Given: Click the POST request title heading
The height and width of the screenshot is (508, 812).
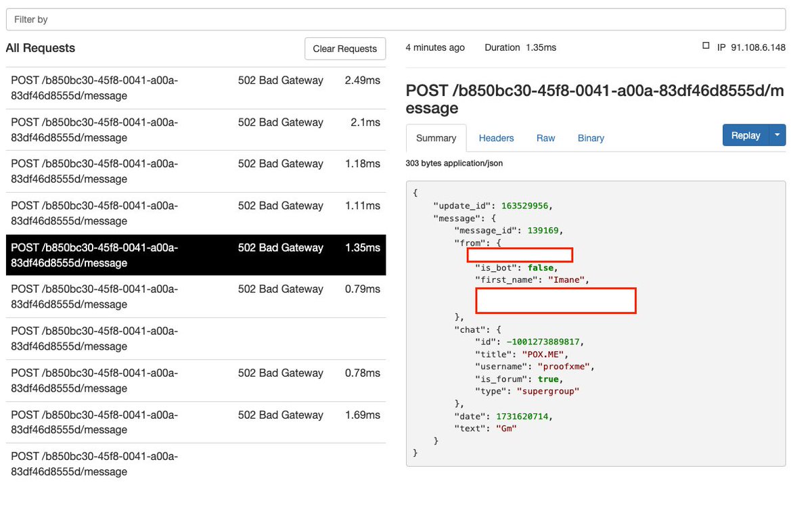Looking at the screenshot, I should [595, 99].
